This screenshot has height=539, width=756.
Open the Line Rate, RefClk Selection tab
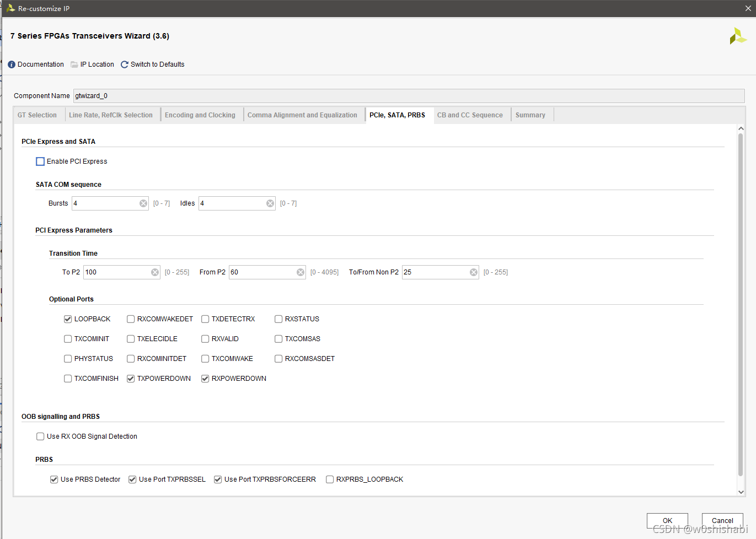[x=111, y=115]
